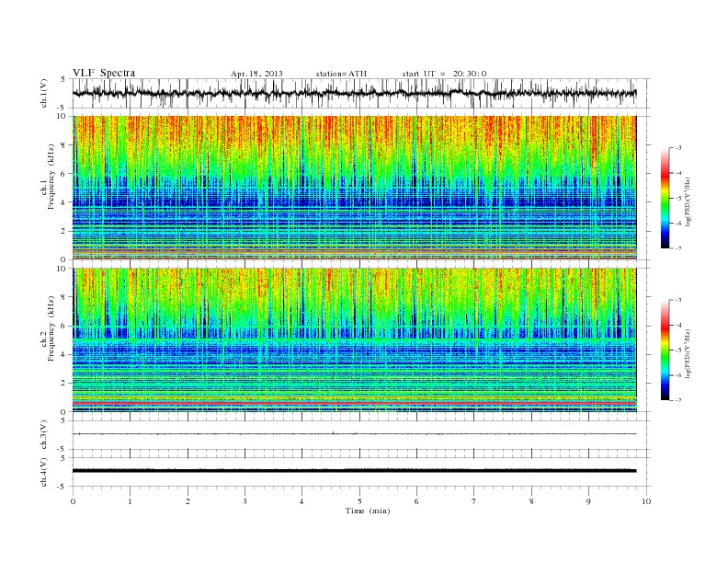Click the ch.1 spectrogram panel
The image size is (728, 563).
click(354, 188)
